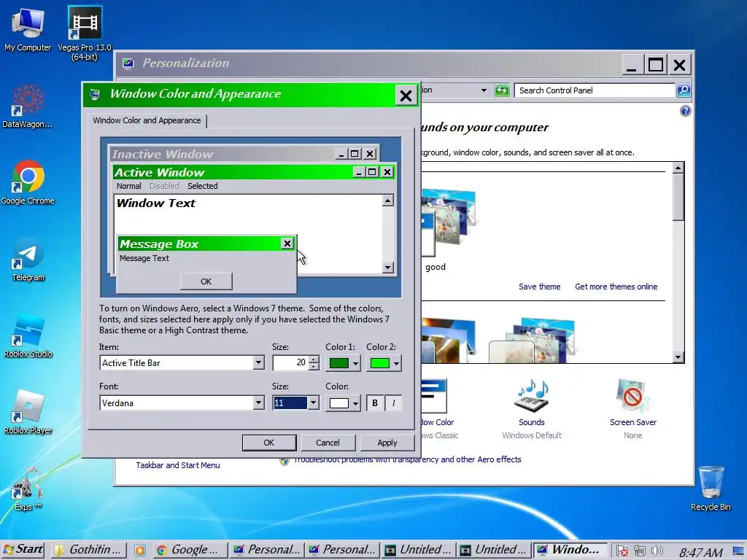The height and width of the screenshot is (560, 747).
Task: Open the Recycle Bin
Action: (711, 488)
